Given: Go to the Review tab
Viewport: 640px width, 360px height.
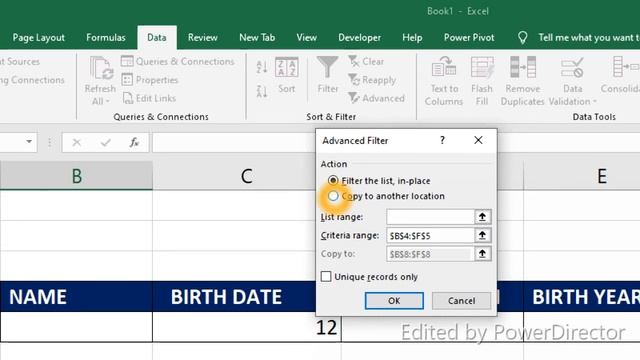Looking at the screenshot, I should (202, 38).
